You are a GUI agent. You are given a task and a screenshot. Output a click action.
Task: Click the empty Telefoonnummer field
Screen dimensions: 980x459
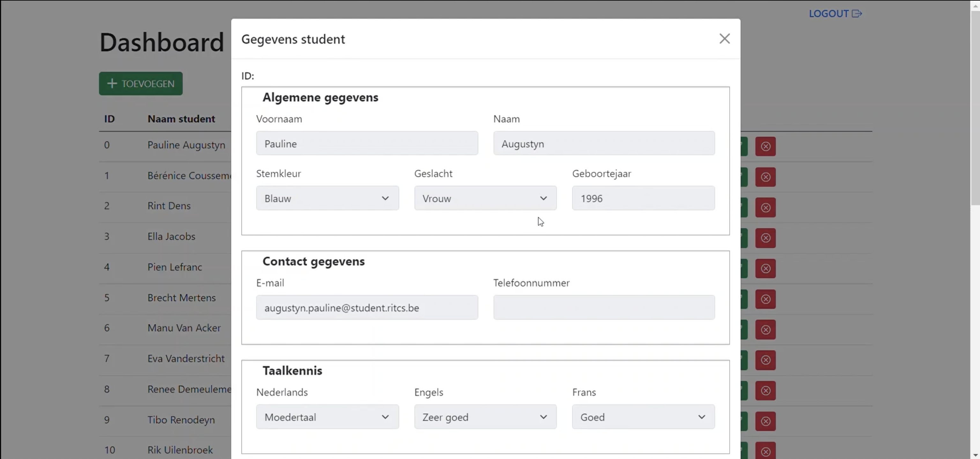pos(604,307)
